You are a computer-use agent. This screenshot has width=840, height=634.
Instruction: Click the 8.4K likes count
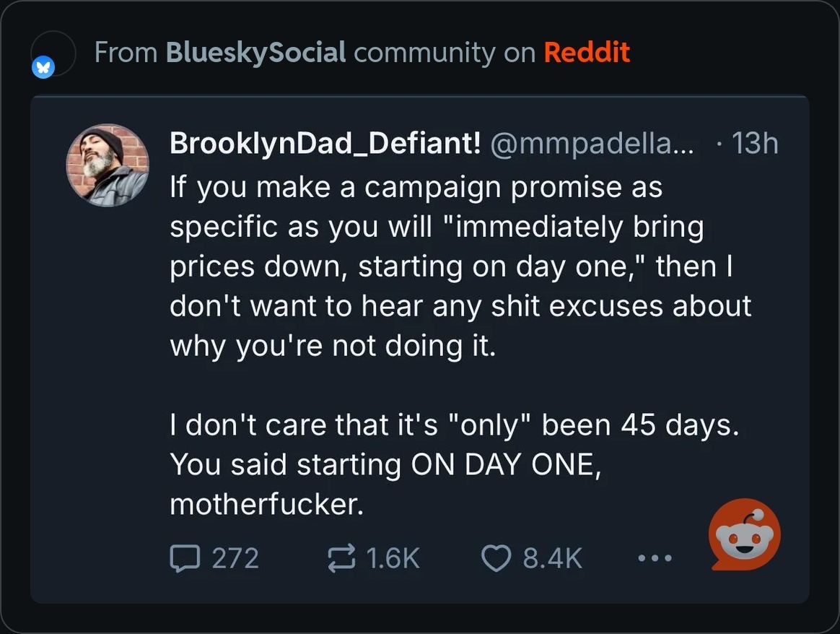pyautogui.click(x=552, y=558)
